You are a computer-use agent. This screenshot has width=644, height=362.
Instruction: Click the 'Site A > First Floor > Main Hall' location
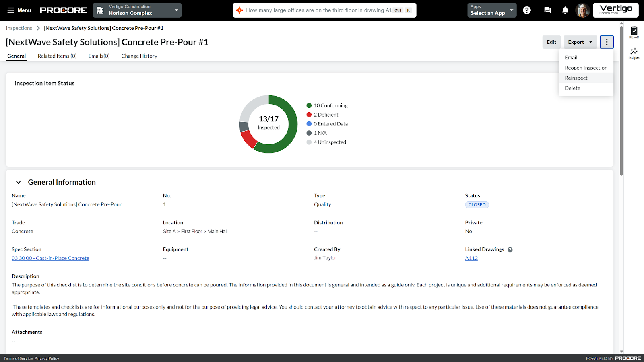click(195, 232)
